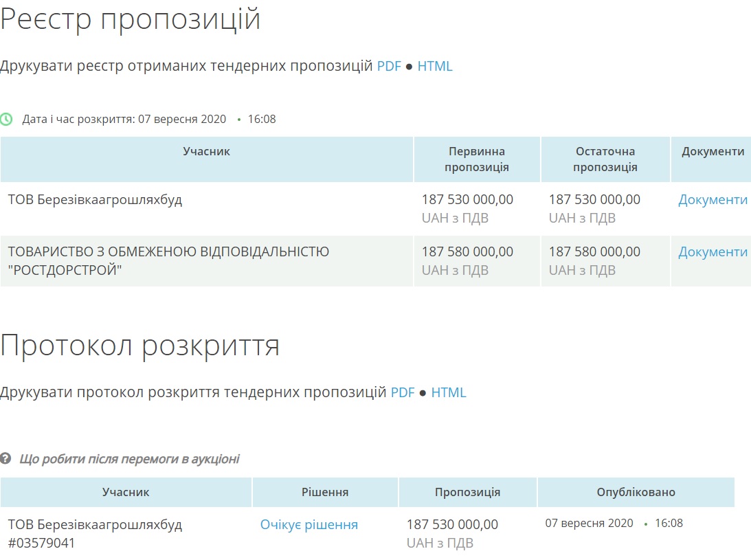Select the Реєстр пропозицій heading

[x=131, y=20]
